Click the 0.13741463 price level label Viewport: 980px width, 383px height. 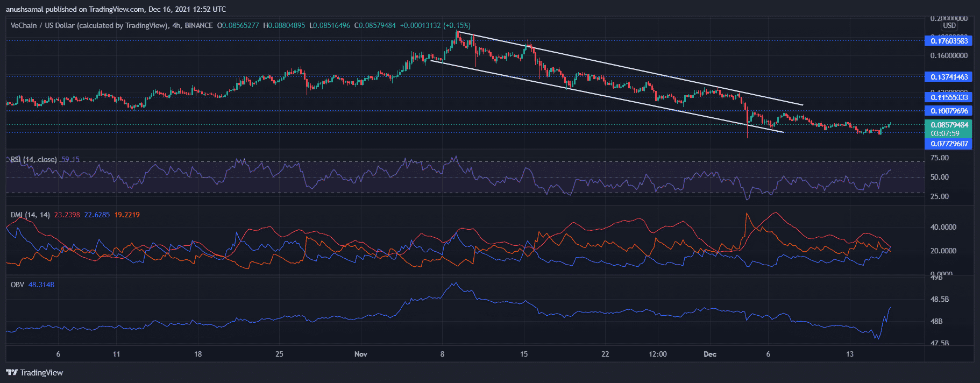949,77
